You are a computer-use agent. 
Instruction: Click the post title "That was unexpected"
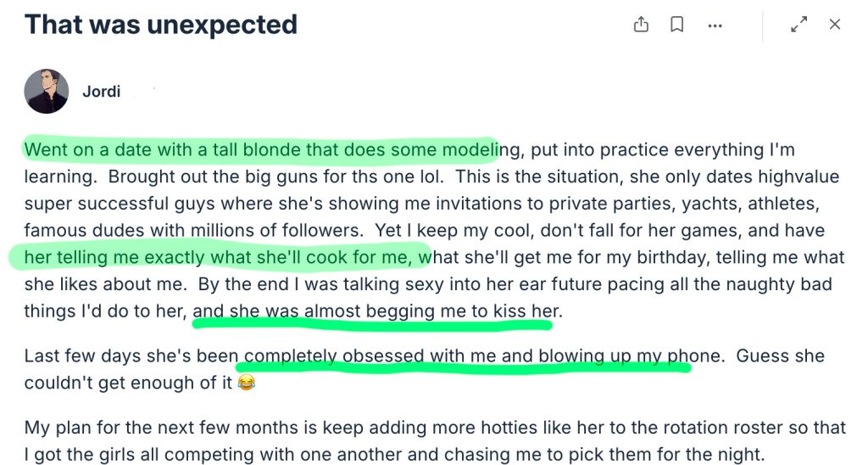tap(161, 25)
